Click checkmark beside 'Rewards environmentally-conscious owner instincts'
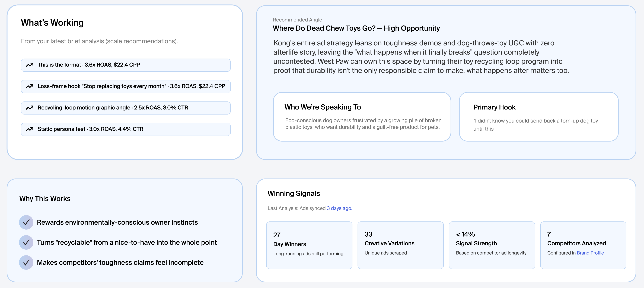 [x=26, y=222]
